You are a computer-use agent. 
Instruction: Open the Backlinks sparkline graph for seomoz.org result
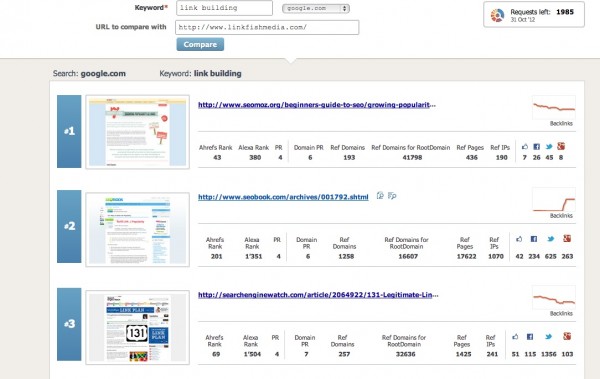tap(554, 108)
